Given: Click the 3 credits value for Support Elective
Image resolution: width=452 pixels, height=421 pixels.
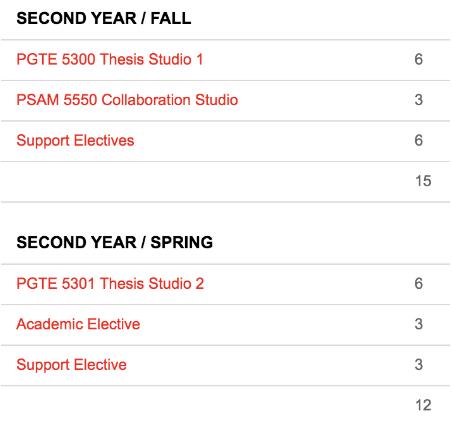Looking at the screenshot, I should (x=419, y=365).
